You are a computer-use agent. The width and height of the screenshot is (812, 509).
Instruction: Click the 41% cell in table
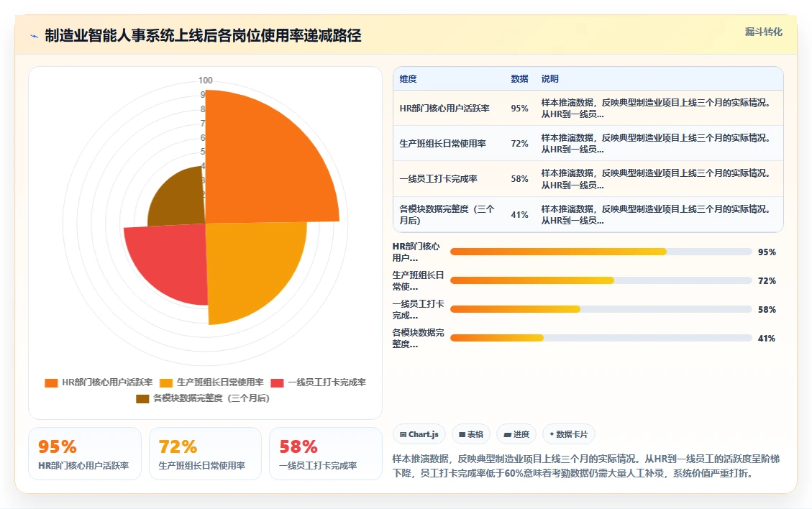coord(519,214)
